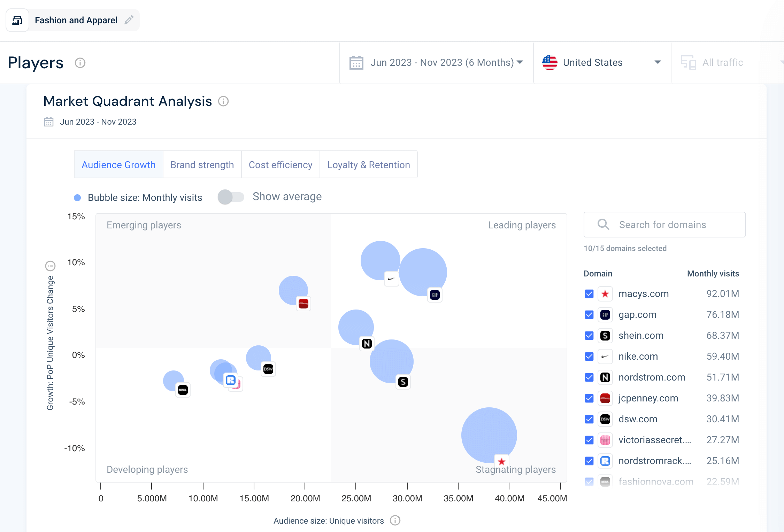Open the info icon next to Players
The image size is (784, 532).
click(80, 63)
